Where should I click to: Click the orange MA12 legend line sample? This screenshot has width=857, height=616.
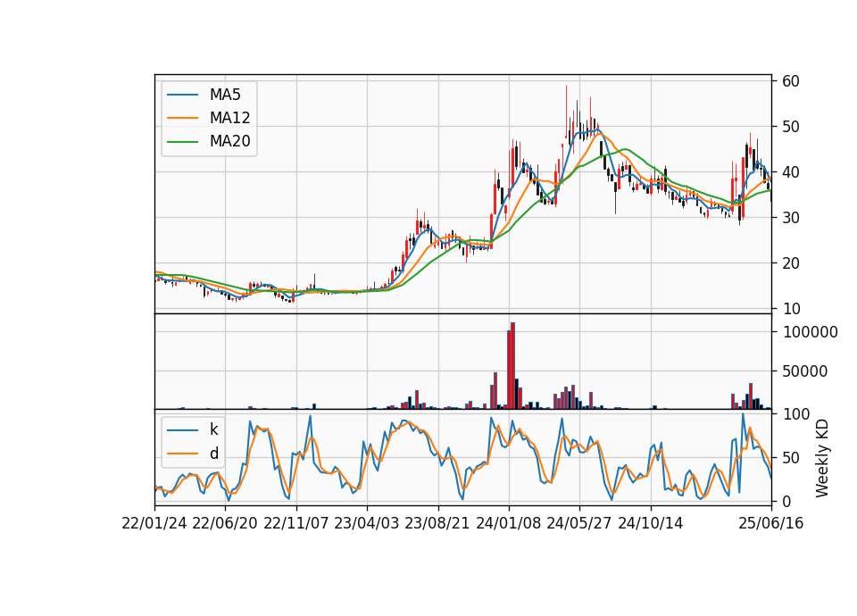click(x=182, y=118)
